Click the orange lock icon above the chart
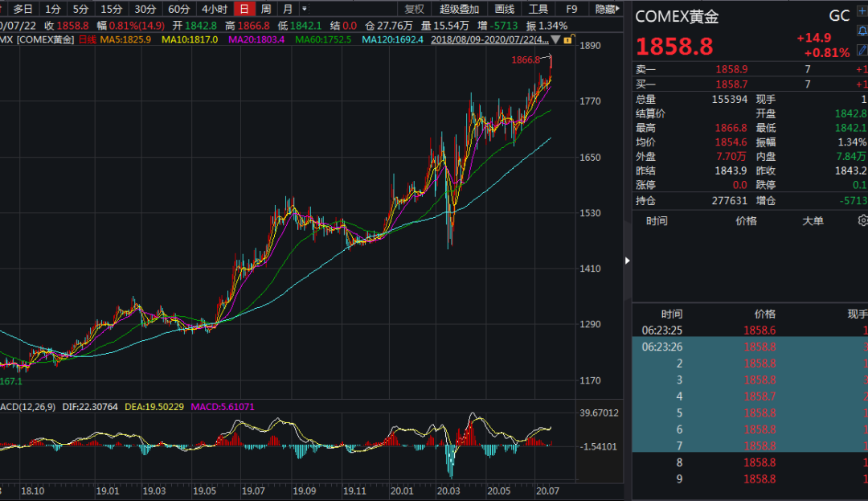This screenshot has width=868, height=501. click(x=568, y=39)
